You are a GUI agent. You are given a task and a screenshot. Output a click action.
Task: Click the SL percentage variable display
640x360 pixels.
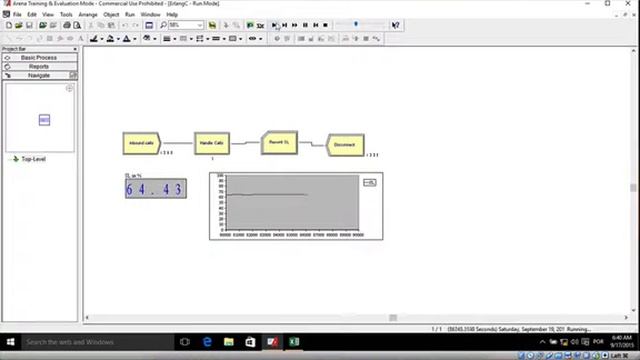click(x=156, y=189)
